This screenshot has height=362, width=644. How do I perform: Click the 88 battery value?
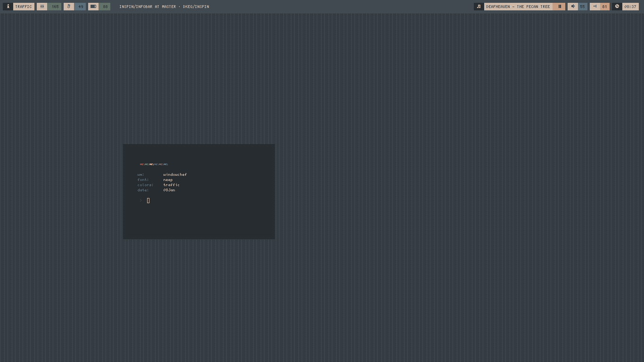pyautogui.click(x=105, y=7)
